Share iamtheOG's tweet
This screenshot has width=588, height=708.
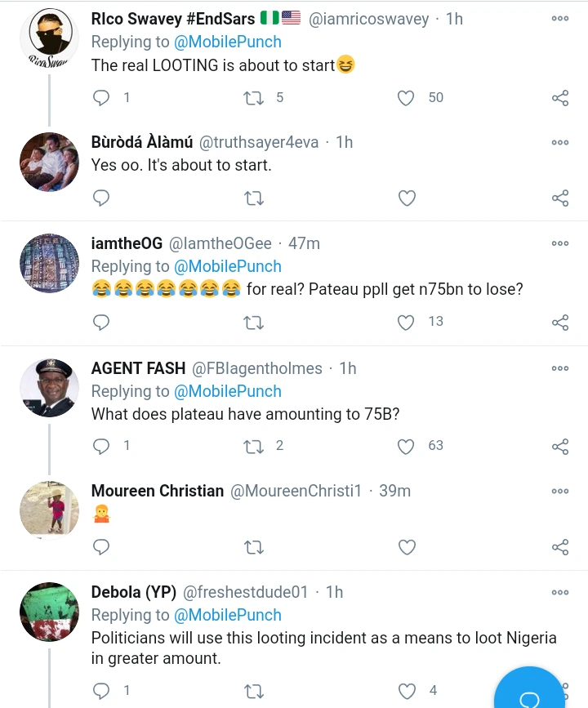pos(560,322)
